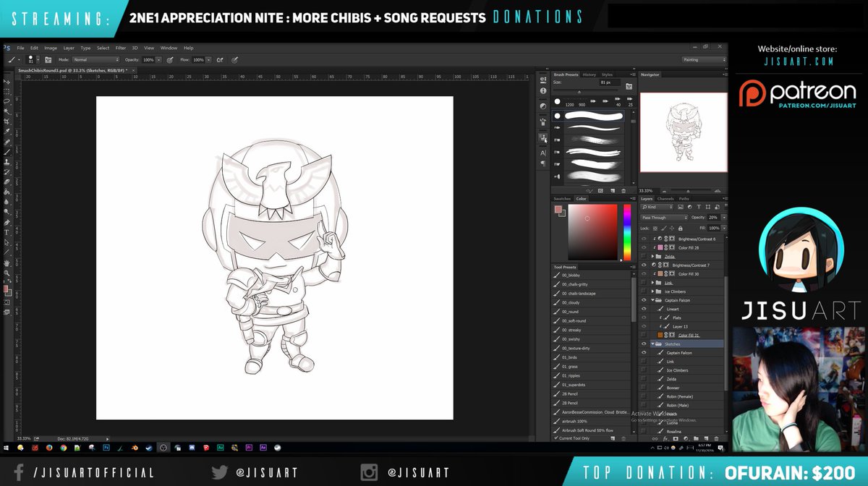The height and width of the screenshot is (486, 868).
Task: Click the hue spectrum slider
Action: 626,232
